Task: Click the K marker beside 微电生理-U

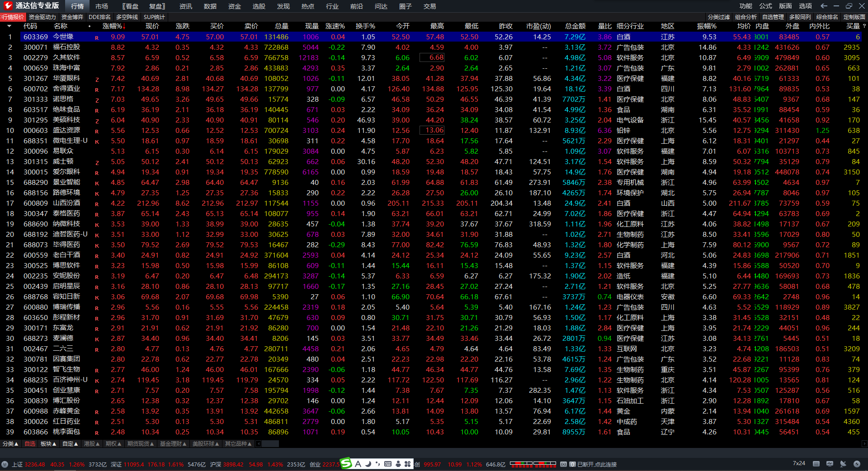Action: pos(97,142)
